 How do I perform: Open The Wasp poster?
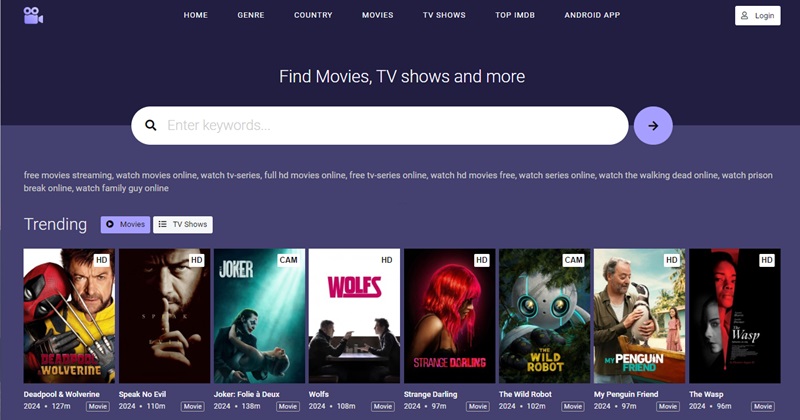click(735, 316)
